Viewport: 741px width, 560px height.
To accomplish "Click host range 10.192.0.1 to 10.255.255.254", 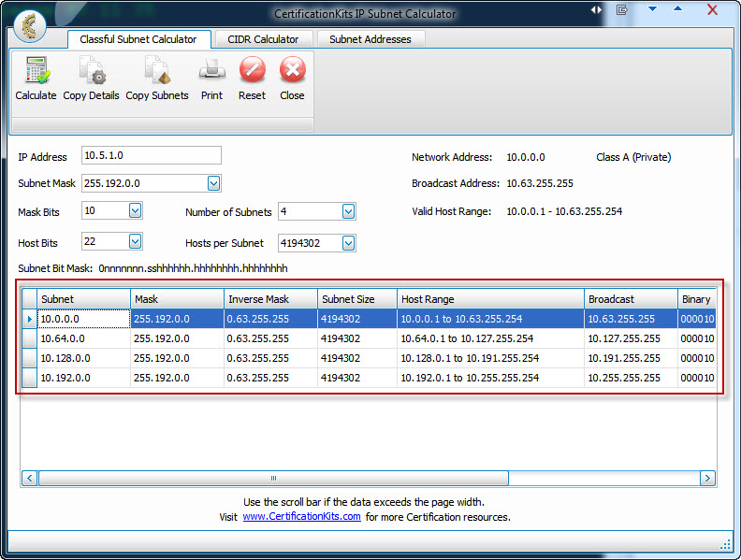I will 490,378.
